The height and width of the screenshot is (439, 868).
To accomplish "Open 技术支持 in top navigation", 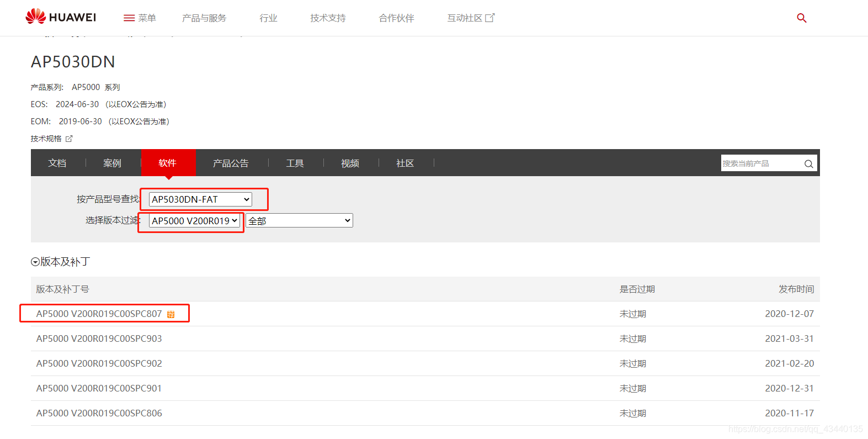I will coord(328,18).
